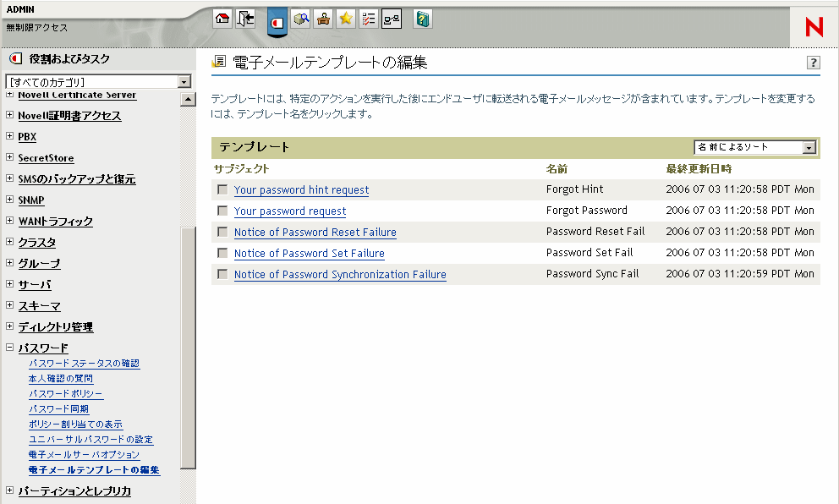Go to the Home page icon
This screenshot has width=839, height=504.
click(222, 19)
